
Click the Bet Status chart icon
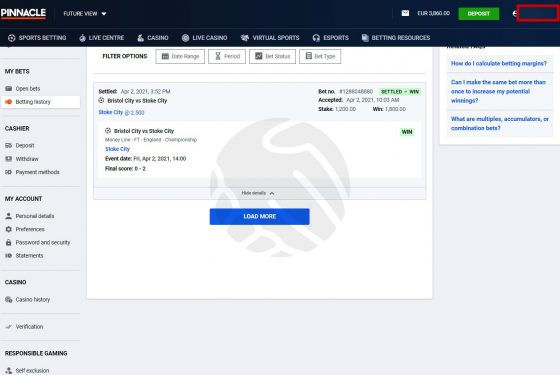coord(259,56)
